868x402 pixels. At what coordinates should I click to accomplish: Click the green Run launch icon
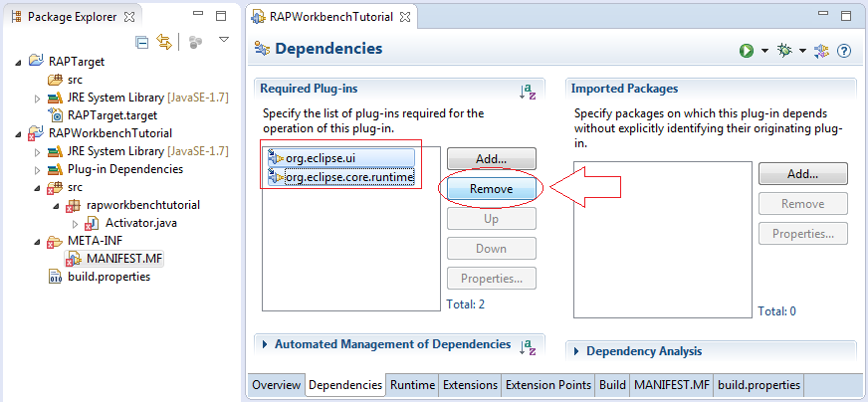[747, 51]
